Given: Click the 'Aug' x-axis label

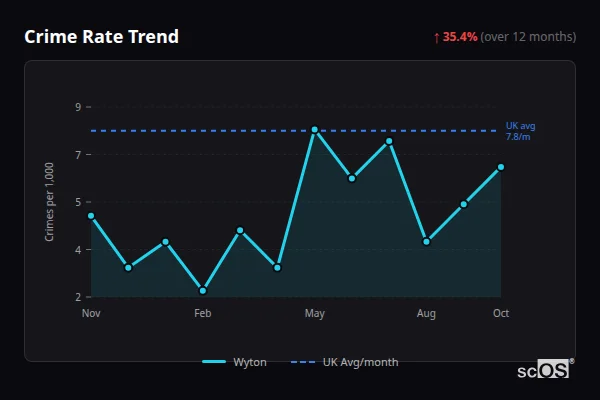Looking at the screenshot, I should pos(426,313).
